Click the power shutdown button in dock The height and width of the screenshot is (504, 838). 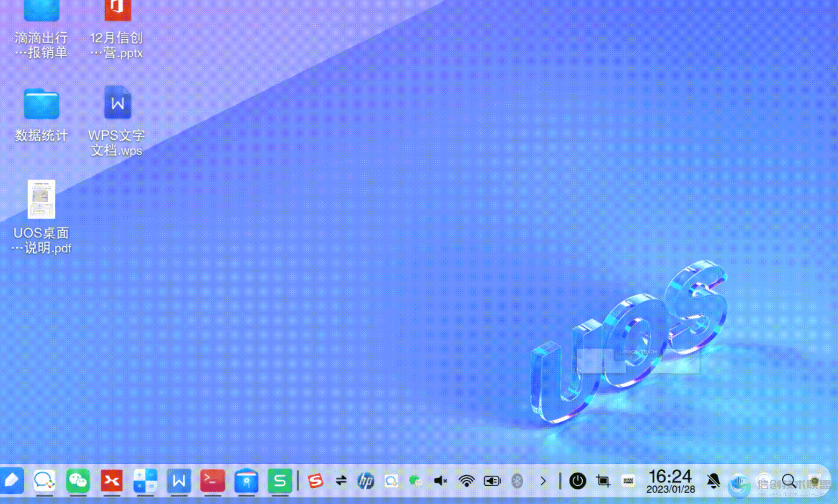pos(578,481)
